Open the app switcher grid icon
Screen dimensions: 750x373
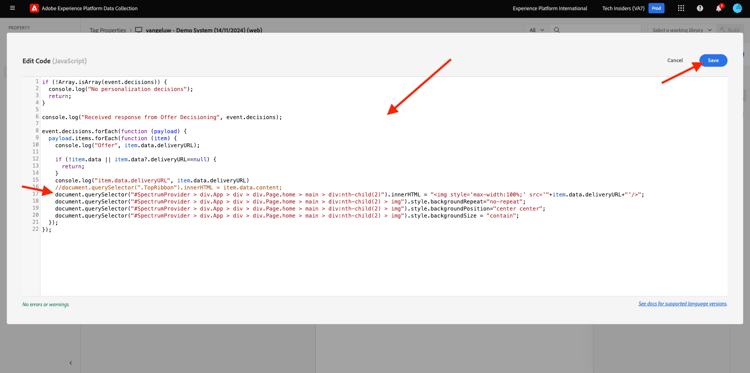(681, 8)
